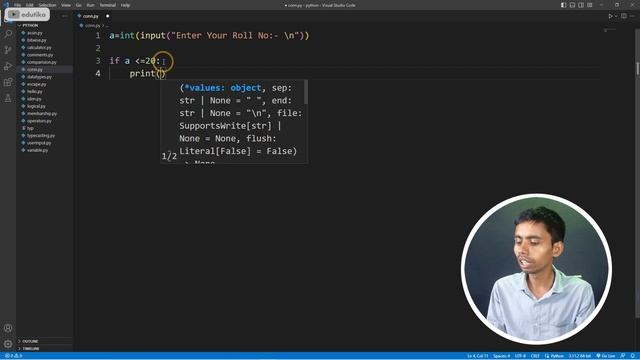
Task: Select conn.py in the explorer
Action: tap(35, 69)
